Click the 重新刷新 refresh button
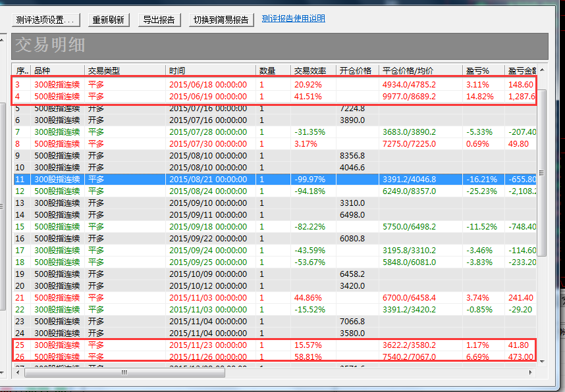This screenshot has height=392, width=565. [108, 20]
